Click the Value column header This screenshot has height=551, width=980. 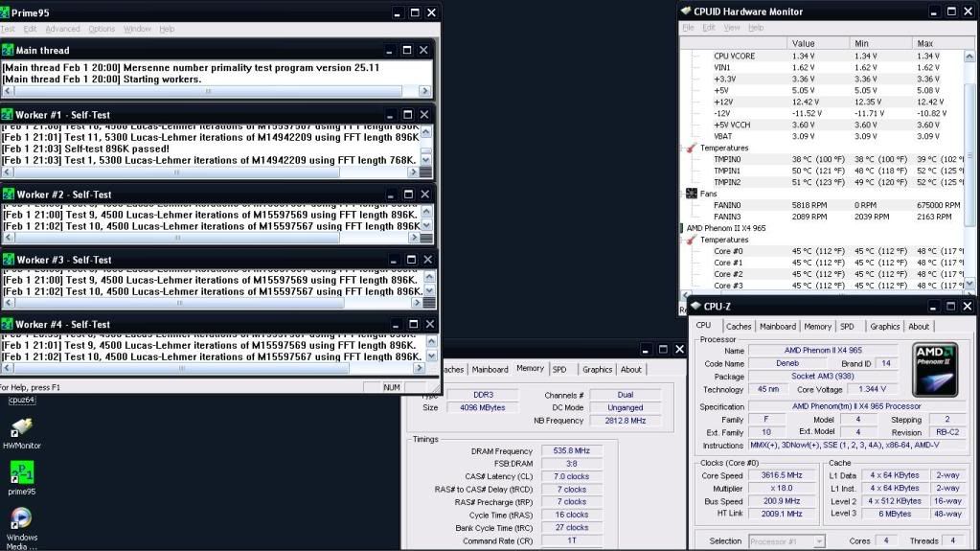(804, 43)
